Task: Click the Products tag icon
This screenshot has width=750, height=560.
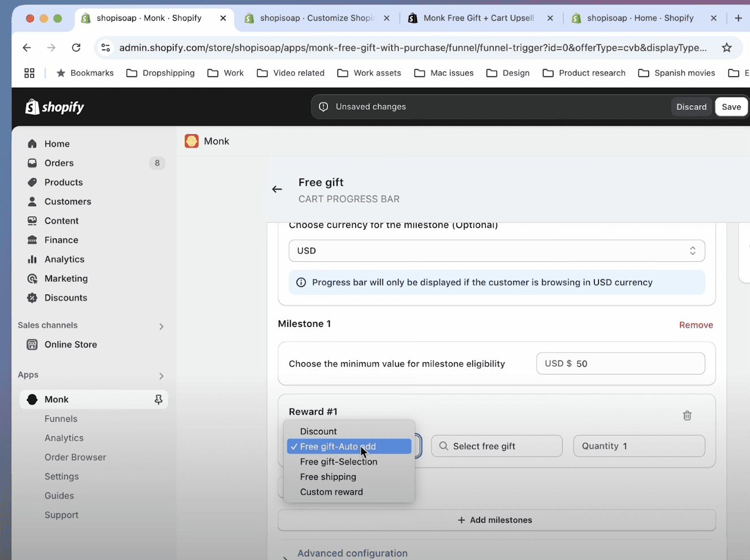Action: coord(32,182)
